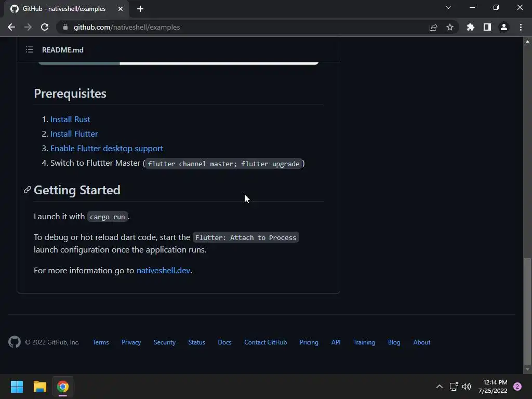Click the Flutter: Attach to Process code snippet
The image size is (532, 399).
[x=246, y=237]
